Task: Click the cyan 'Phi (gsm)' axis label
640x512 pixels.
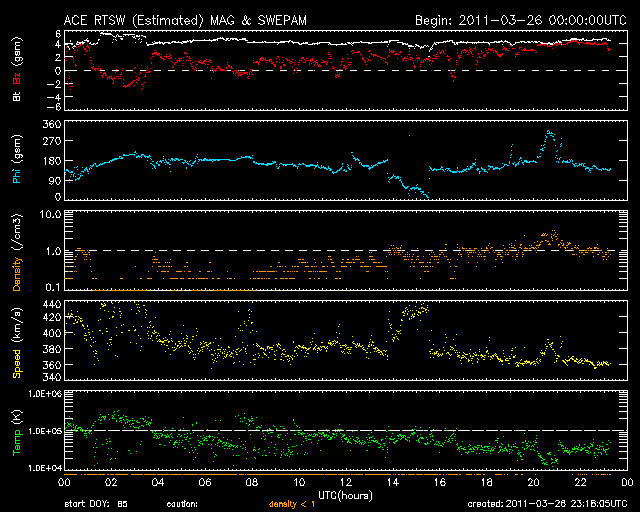Action: pos(16,159)
